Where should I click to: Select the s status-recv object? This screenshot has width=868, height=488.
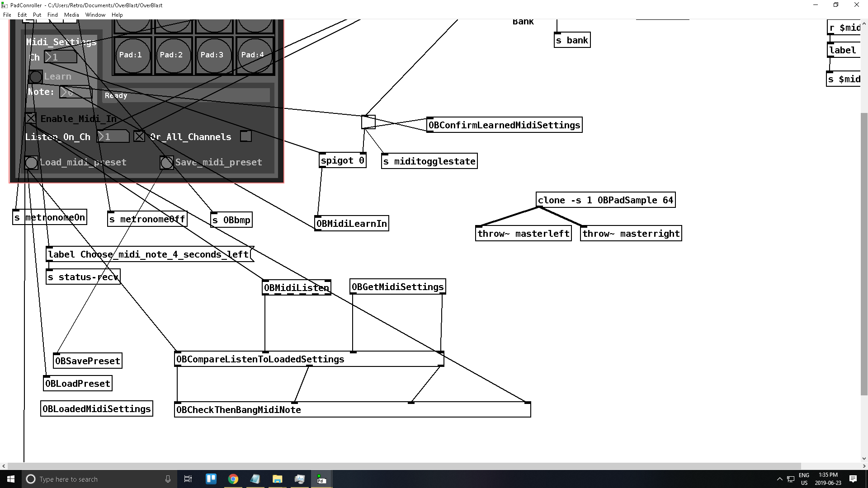tap(83, 277)
